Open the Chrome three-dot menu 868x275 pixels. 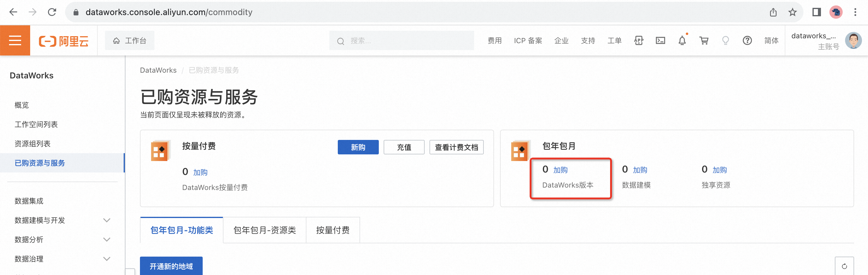(855, 12)
